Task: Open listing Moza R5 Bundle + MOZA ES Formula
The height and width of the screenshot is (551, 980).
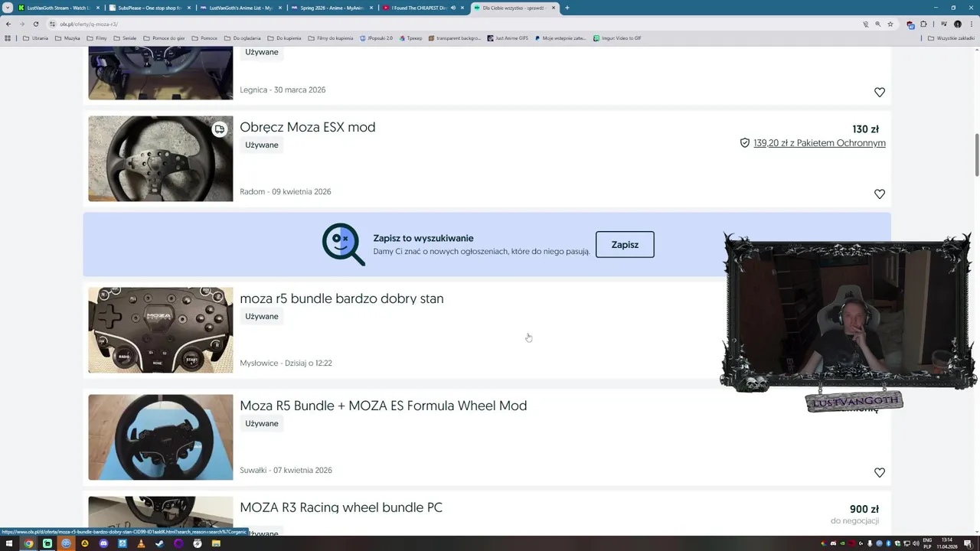Action: [x=383, y=406]
